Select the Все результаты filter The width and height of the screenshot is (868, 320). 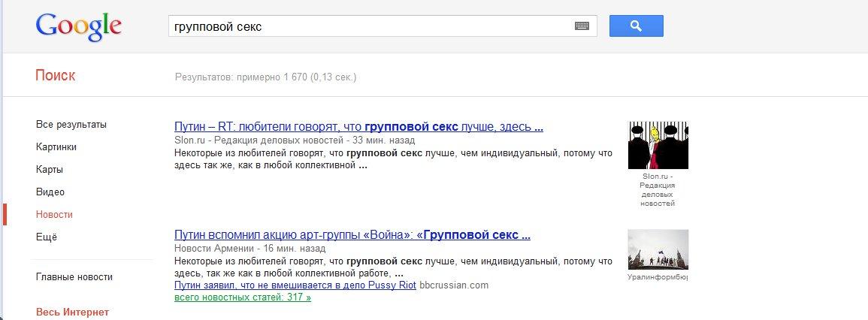71,125
